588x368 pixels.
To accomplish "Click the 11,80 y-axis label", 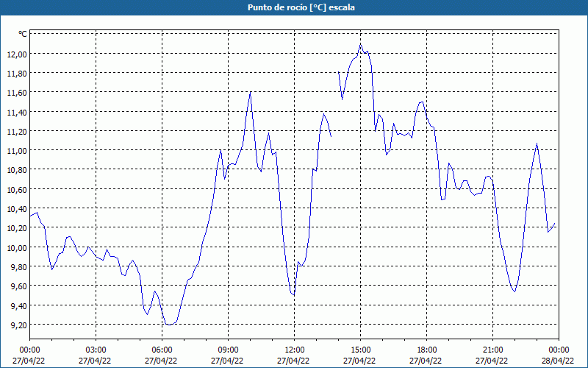I will click(17, 73).
